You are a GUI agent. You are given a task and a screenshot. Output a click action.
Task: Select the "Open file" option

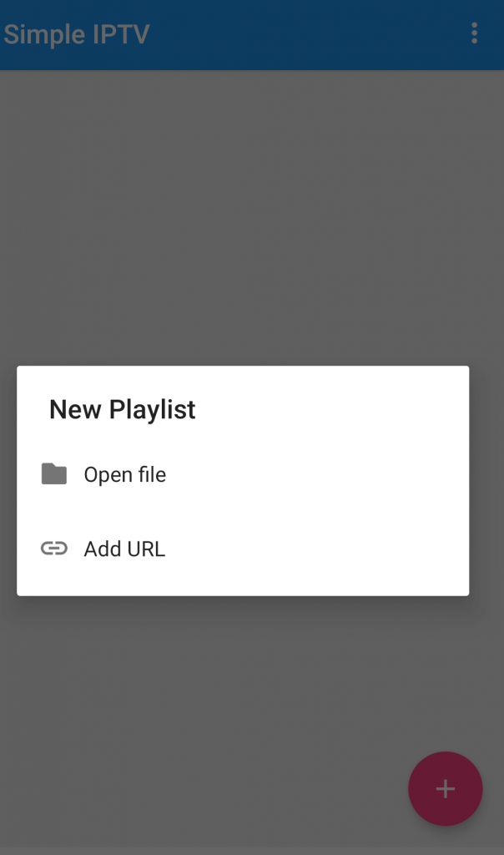pos(124,475)
